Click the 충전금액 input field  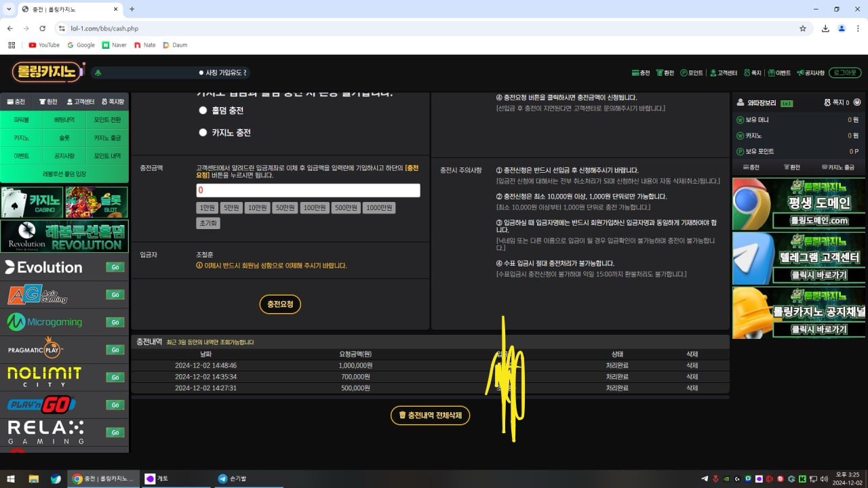308,190
